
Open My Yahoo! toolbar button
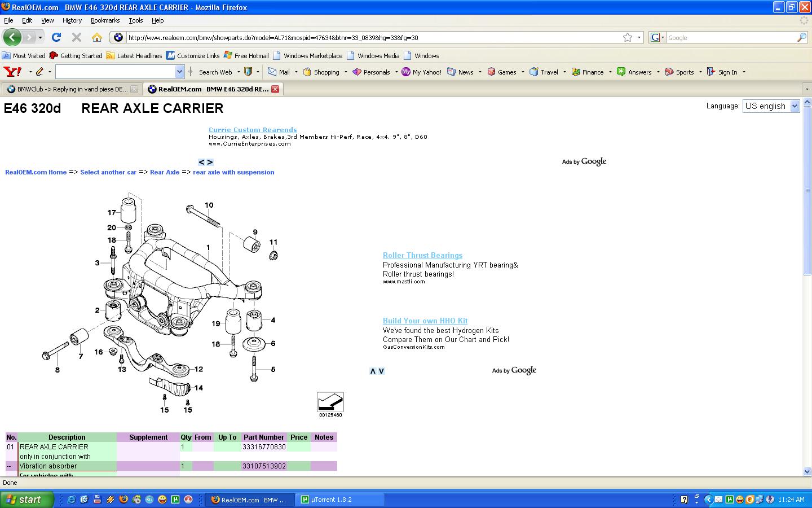click(421, 72)
